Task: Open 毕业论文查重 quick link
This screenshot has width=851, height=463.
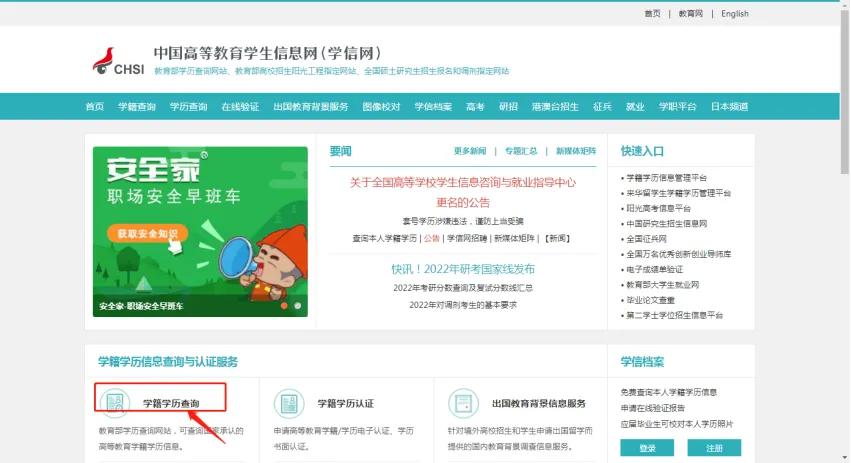Action: click(650, 300)
